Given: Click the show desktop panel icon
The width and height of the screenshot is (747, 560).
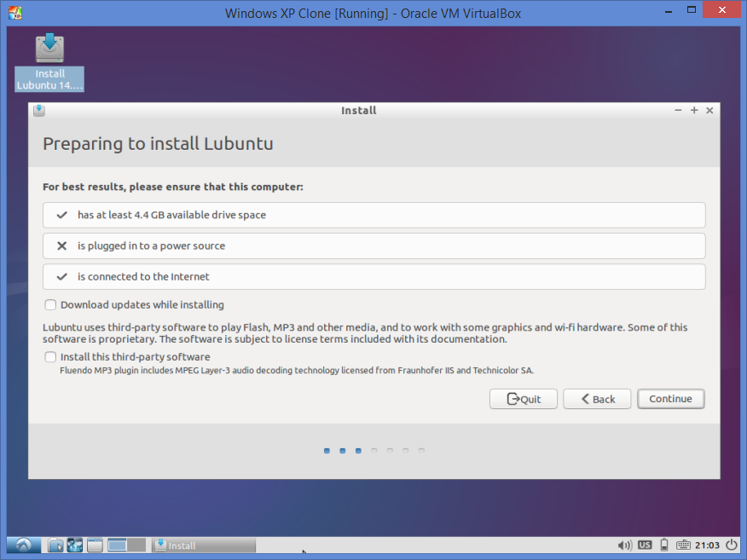Looking at the screenshot, I should click(x=95, y=546).
